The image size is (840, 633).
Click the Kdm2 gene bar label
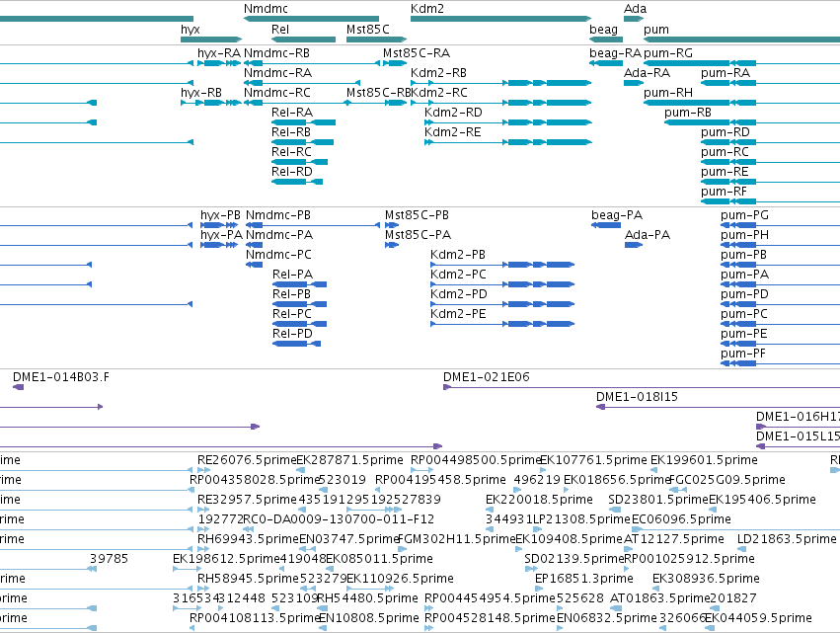427,9
